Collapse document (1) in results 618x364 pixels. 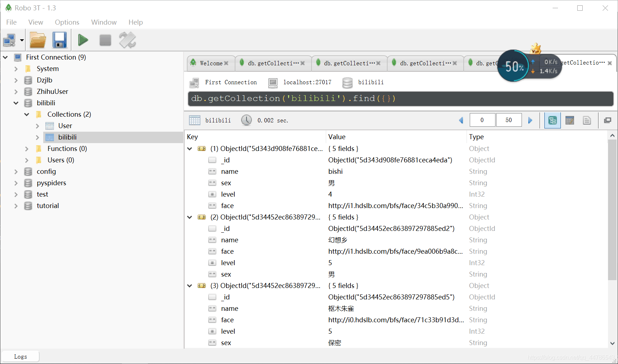click(x=190, y=148)
